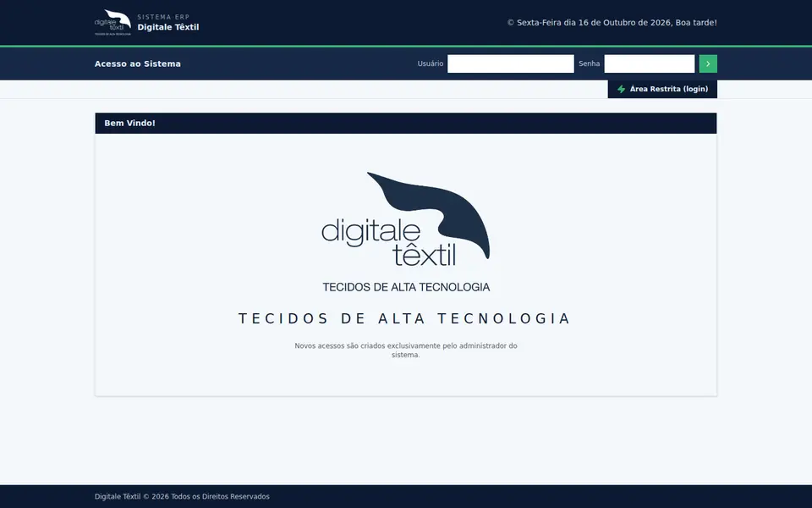
Task: Open Área Restrita (login) button
Action: click(662, 89)
